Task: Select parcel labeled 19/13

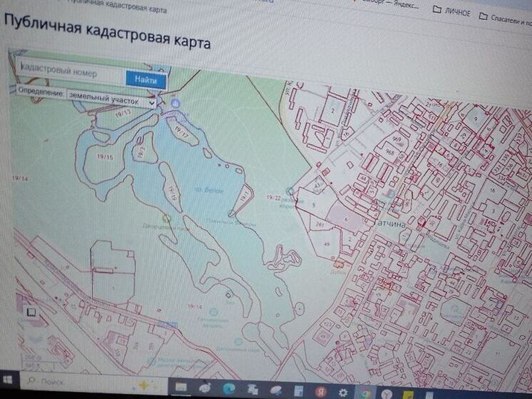Action: pos(123,113)
